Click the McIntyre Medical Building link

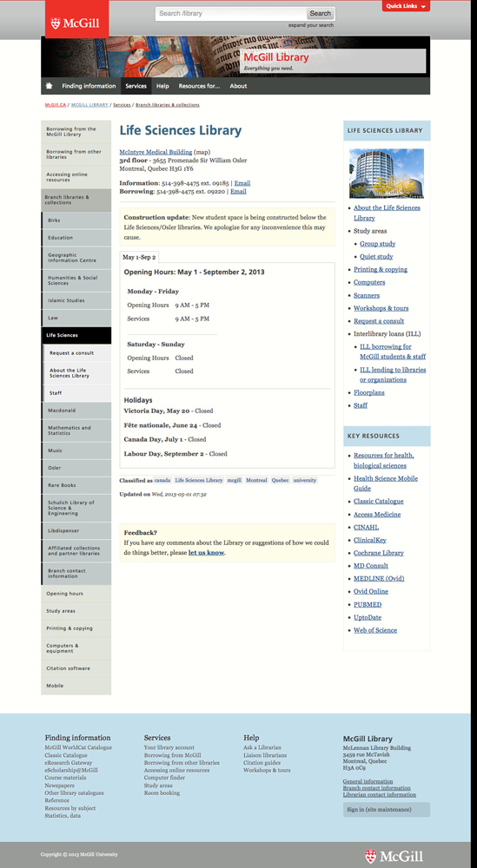[156, 152]
